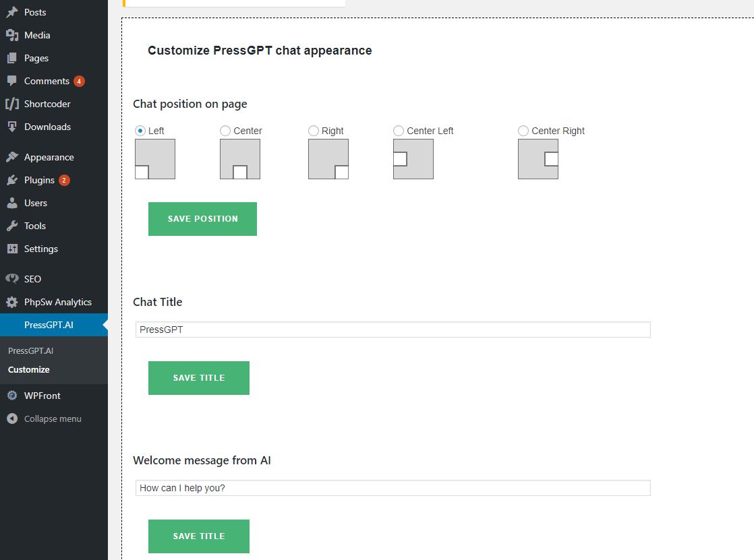
Task: Click Save Title under Chat Title
Action: [198, 378]
